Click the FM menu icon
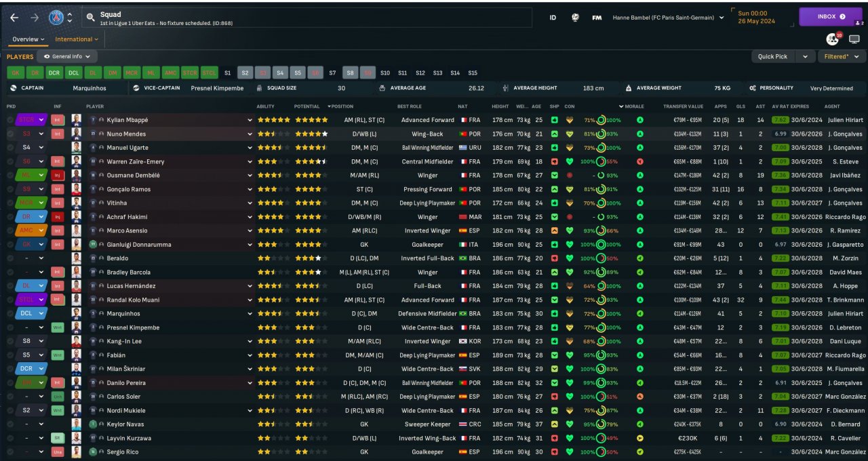Screen dimensions: 868x461 click(597, 18)
